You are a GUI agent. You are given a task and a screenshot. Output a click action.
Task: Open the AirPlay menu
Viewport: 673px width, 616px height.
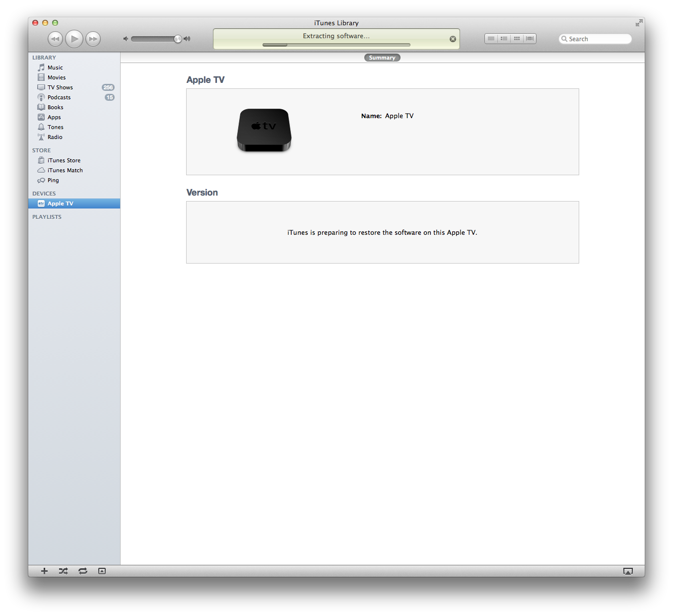pyautogui.click(x=628, y=571)
